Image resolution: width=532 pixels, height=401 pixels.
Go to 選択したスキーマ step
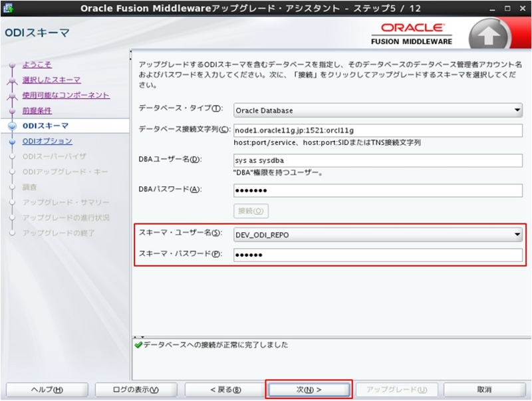pyautogui.click(x=52, y=80)
